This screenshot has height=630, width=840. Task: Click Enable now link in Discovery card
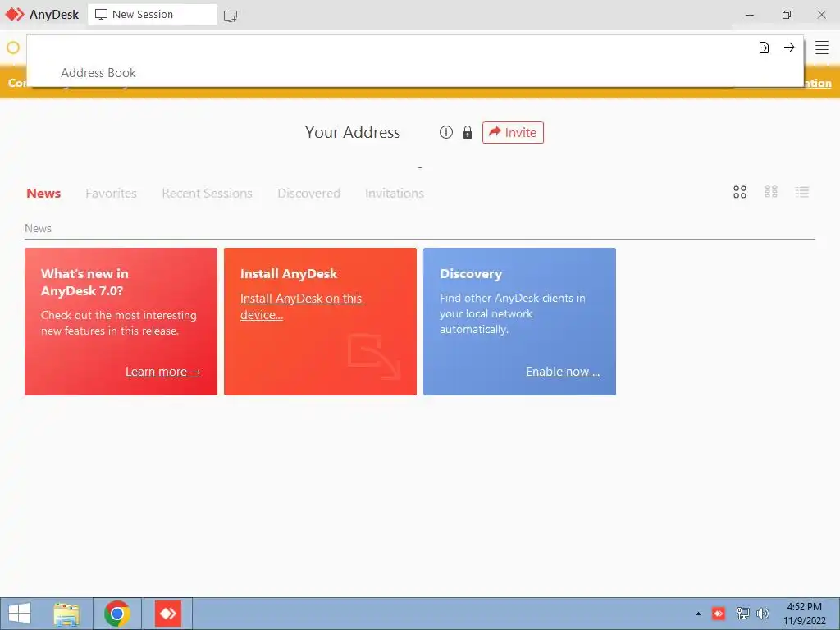563,372
